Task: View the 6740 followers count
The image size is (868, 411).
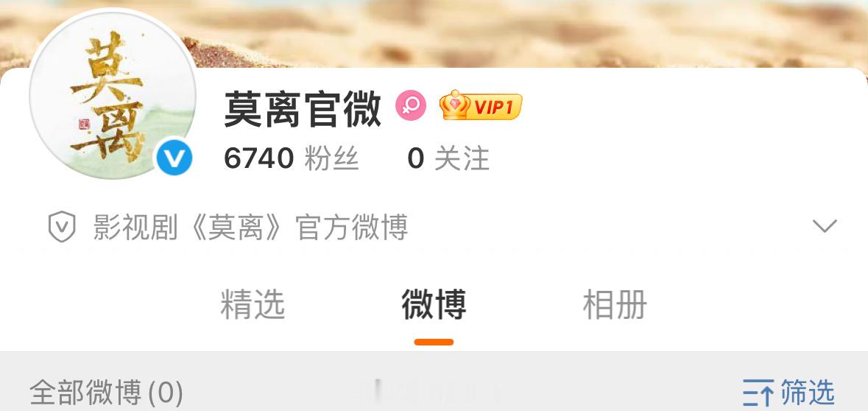Action: 258,159
